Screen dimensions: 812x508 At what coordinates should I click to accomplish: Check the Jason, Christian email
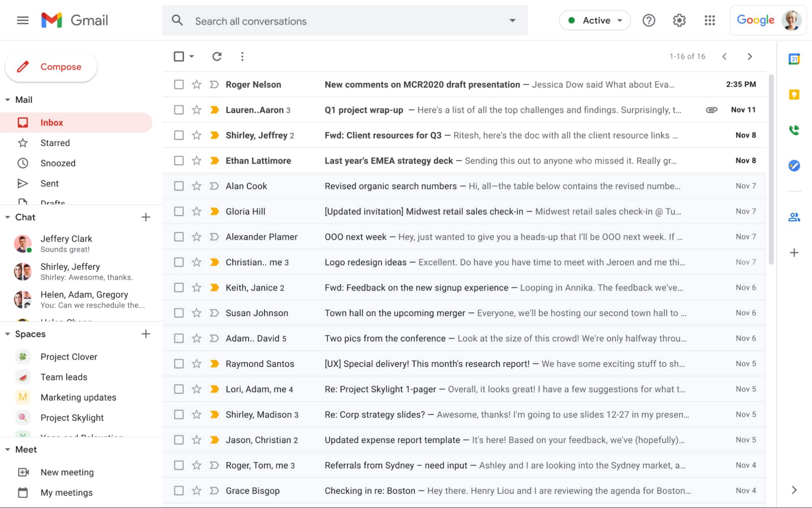(179, 440)
